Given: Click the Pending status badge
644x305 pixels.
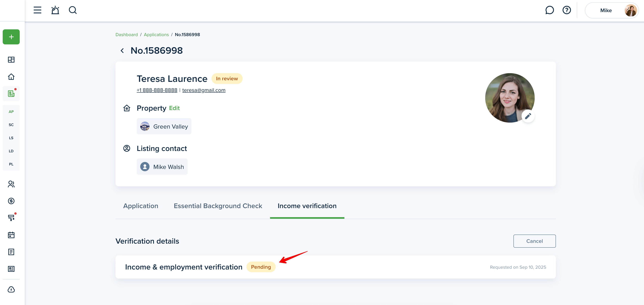Looking at the screenshot, I should [261, 267].
